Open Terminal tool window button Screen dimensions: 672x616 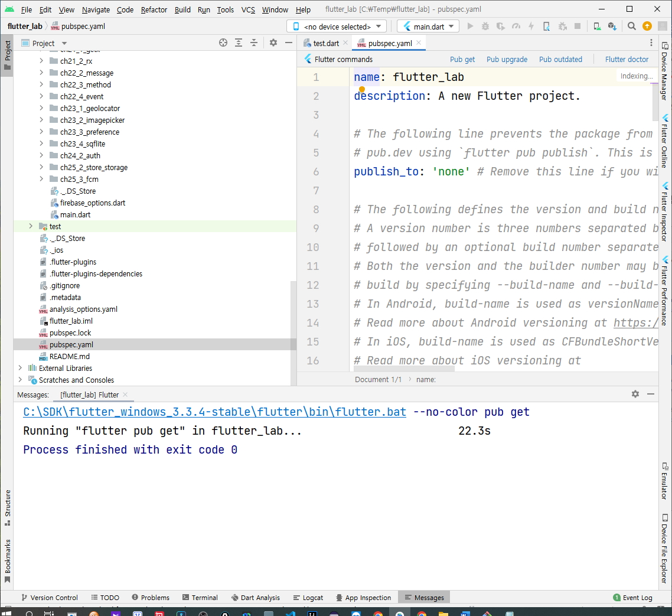point(200,597)
